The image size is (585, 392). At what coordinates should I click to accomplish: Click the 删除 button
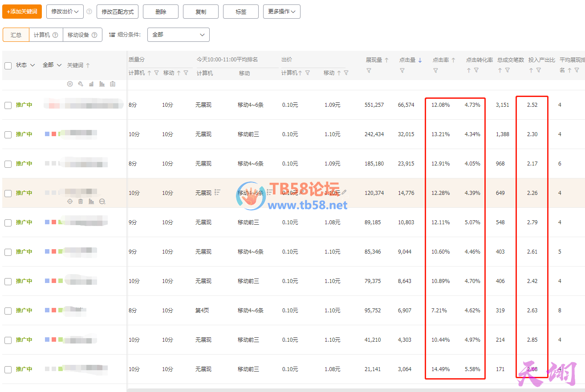(161, 12)
